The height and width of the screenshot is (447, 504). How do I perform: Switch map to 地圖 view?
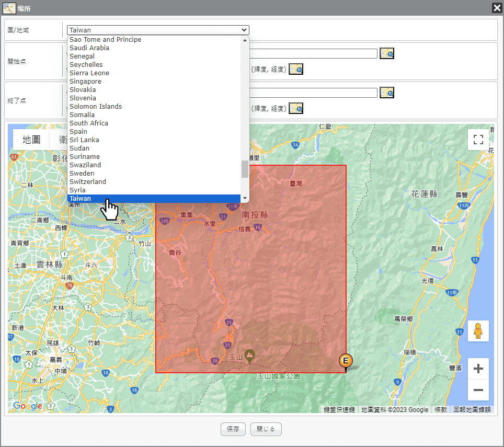(x=31, y=140)
